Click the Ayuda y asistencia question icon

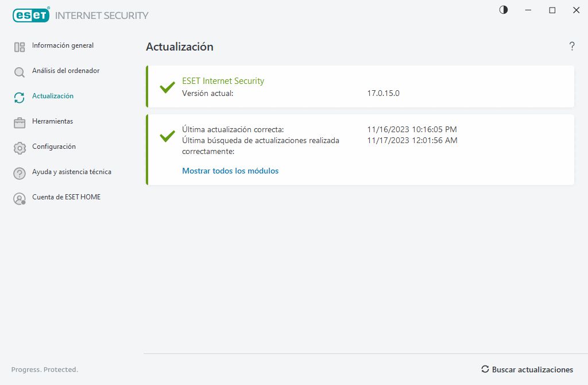[20, 173]
